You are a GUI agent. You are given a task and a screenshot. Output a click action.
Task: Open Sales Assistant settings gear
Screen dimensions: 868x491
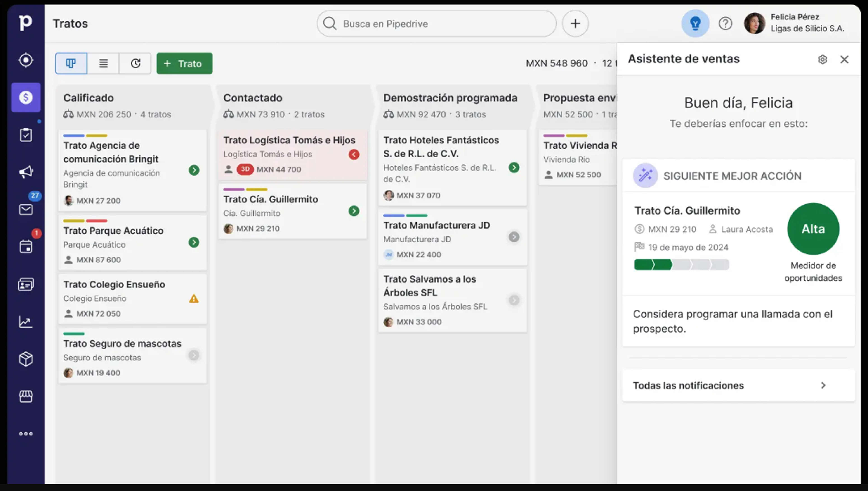(x=823, y=59)
